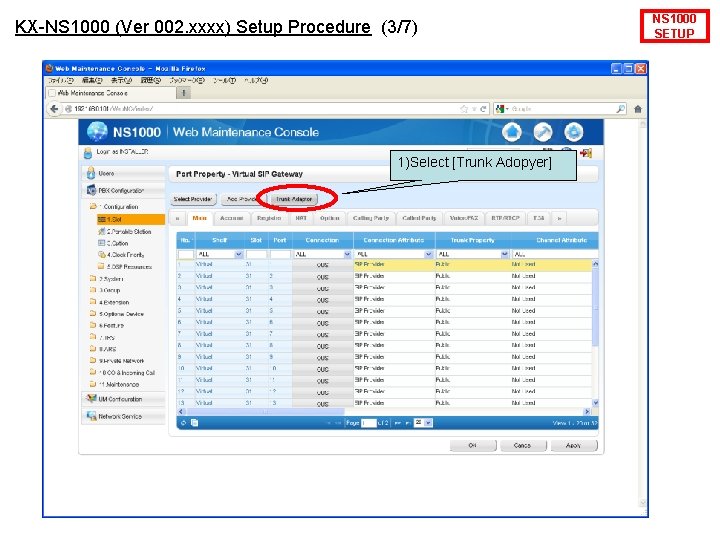Open the gear settings icon in header
Viewport: 720px width, 540px height.
pos(574,132)
